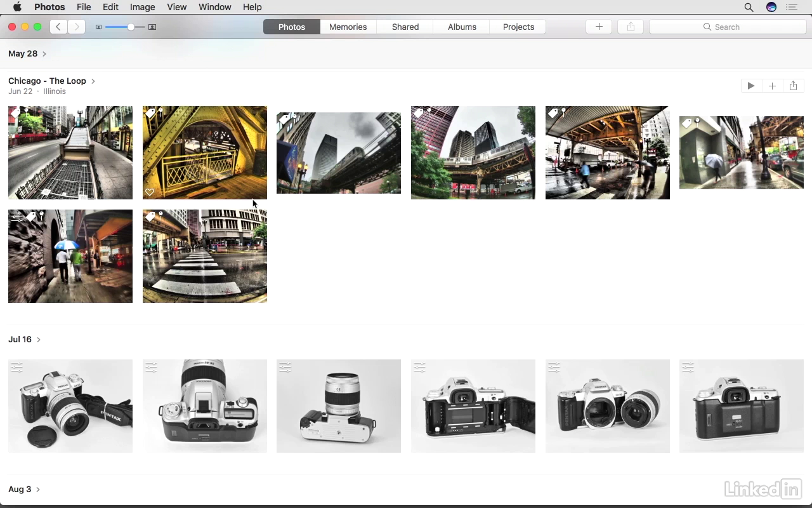Select the open-back camera thumbnail
Screen dimensions: 812x508
tap(473, 406)
